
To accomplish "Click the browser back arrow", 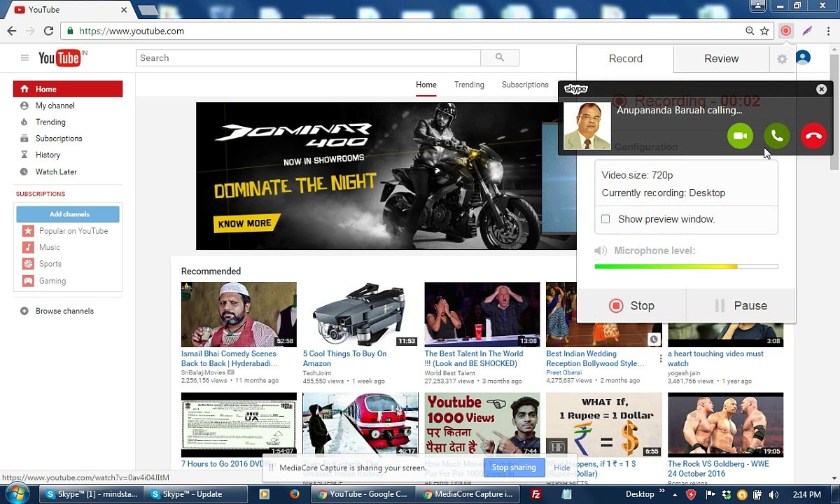I will coord(12,31).
